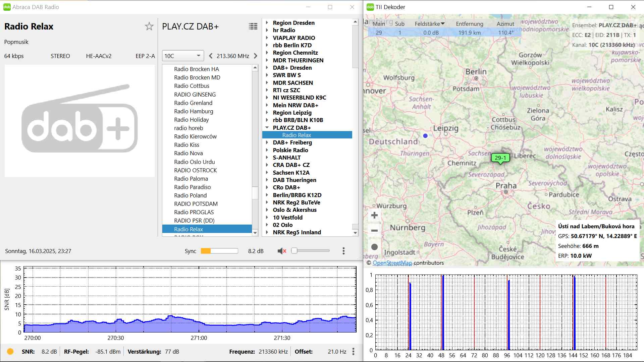The image size is (644, 362).
Task: Add Radio Relax to favorites with star
Action: click(x=149, y=26)
